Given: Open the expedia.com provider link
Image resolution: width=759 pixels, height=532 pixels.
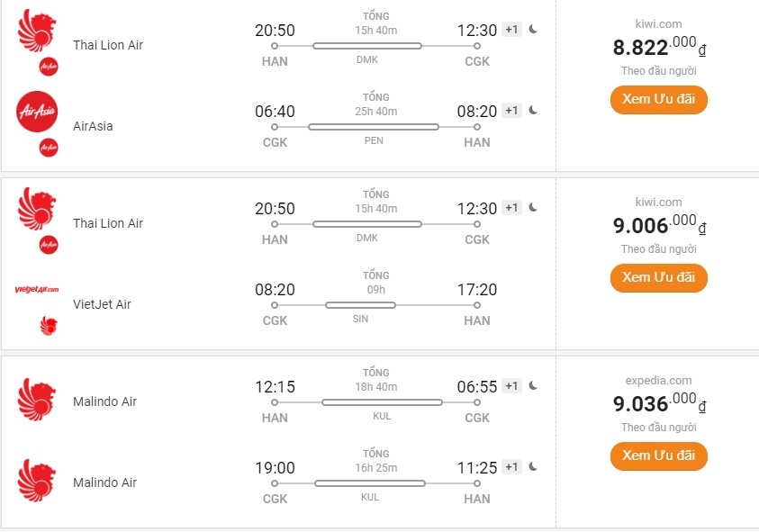Looking at the screenshot, I should pos(658,380).
